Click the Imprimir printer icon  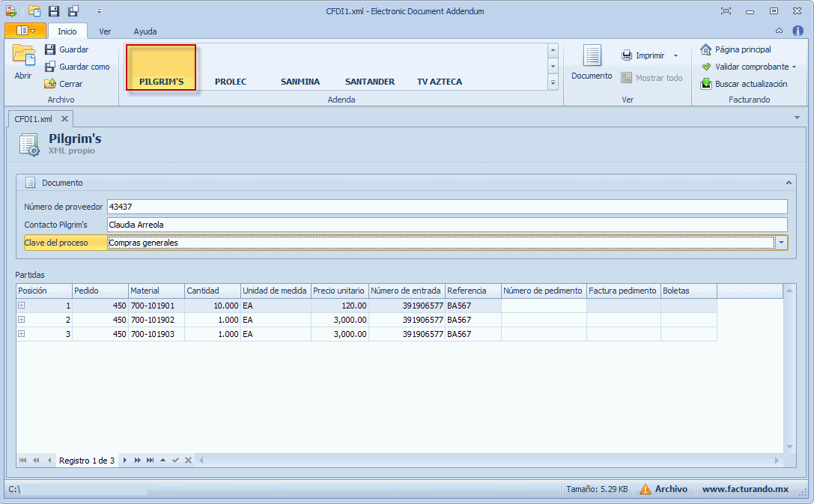[627, 55]
